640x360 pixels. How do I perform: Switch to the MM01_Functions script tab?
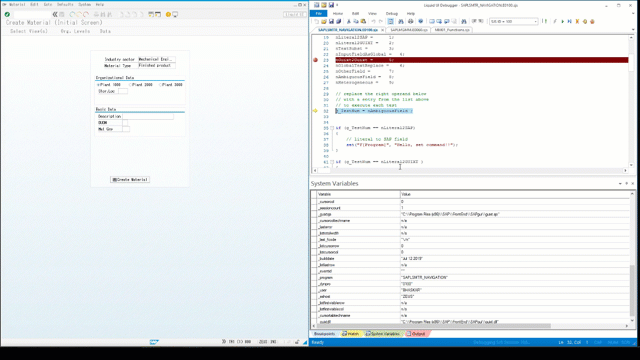[x=452, y=30]
